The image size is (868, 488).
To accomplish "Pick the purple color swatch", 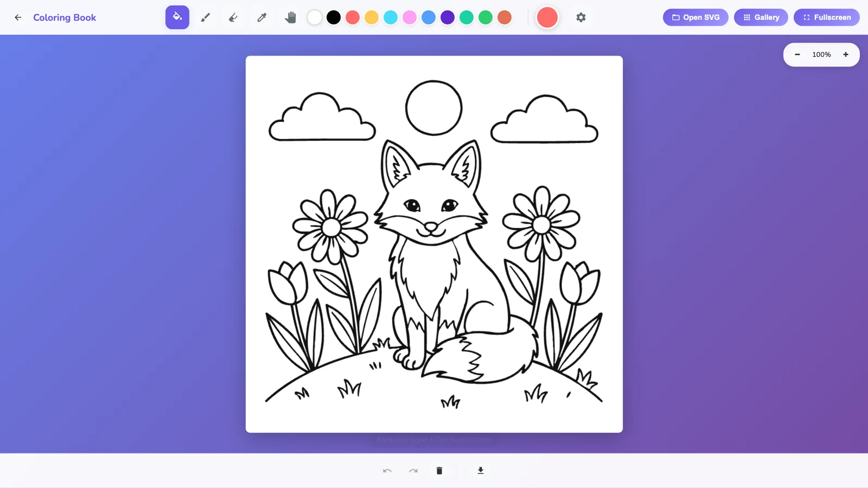I will 448,17.
